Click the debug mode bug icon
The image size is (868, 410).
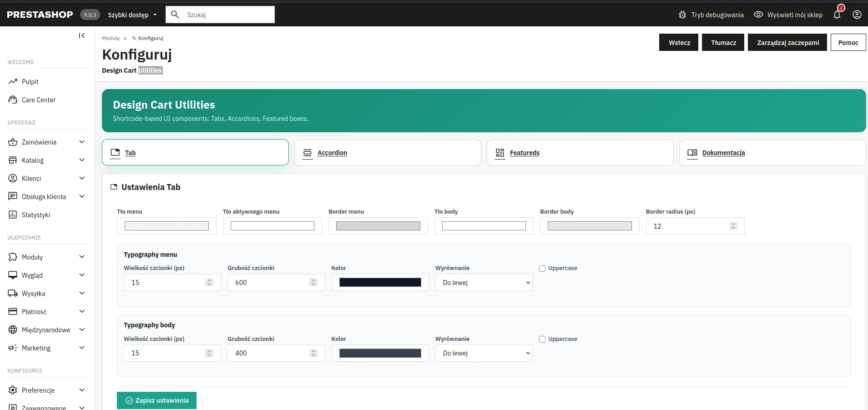pyautogui.click(x=682, y=15)
